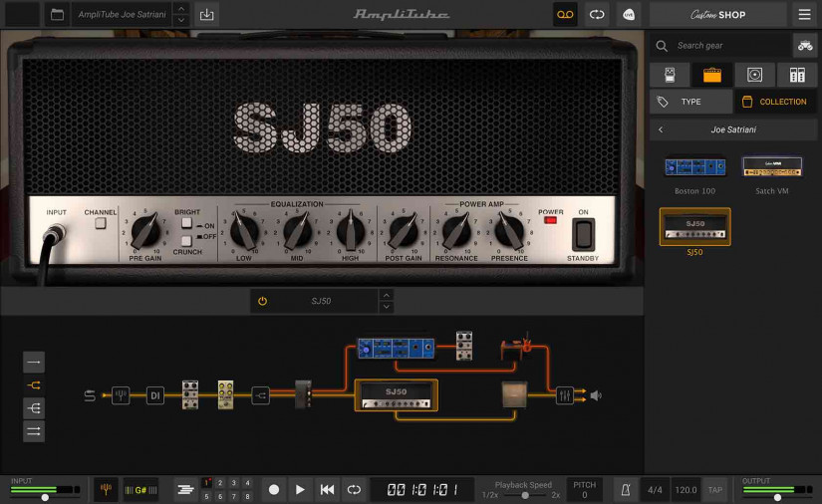
Task: Select track slot 8
Action: tap(247, 496)
